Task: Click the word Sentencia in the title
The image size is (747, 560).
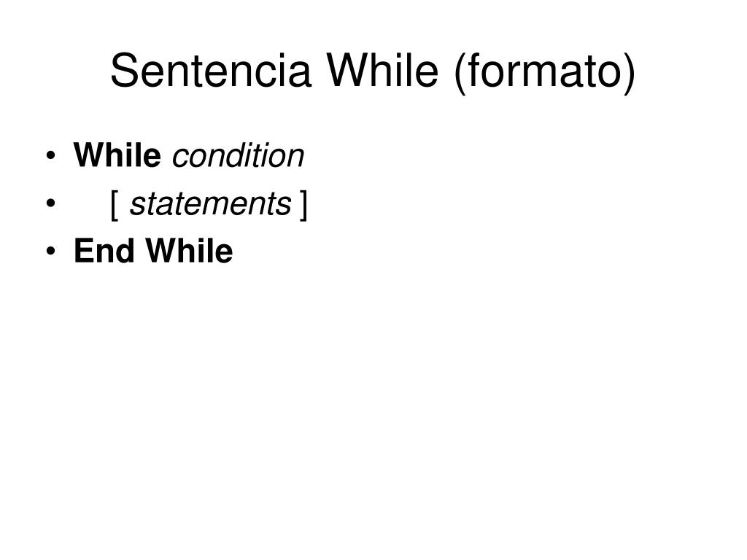Action: coord(211,71)
